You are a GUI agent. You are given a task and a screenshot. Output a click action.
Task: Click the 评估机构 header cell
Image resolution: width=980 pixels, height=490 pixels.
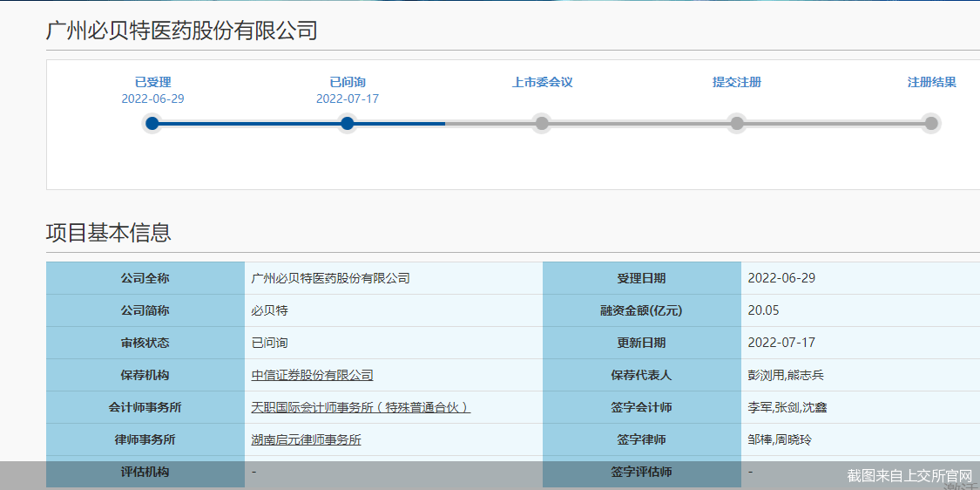(145, 472)
